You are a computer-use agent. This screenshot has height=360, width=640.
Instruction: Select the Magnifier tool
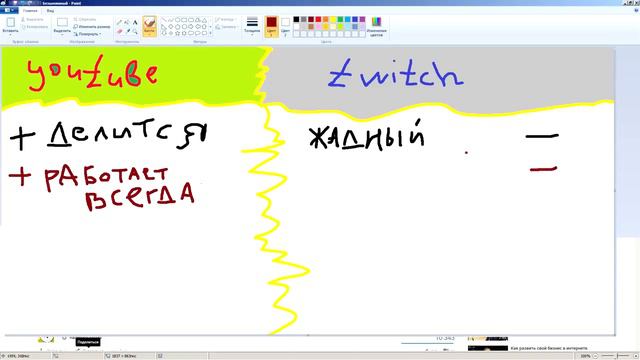(135, 31)
